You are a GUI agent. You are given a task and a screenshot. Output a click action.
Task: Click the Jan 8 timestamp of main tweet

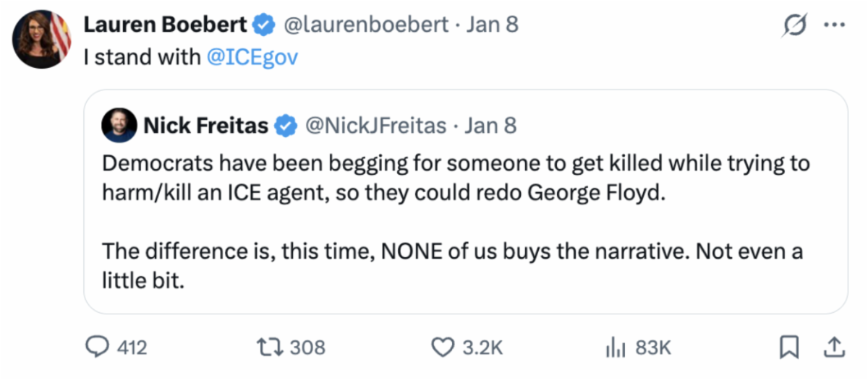[493, 25]
